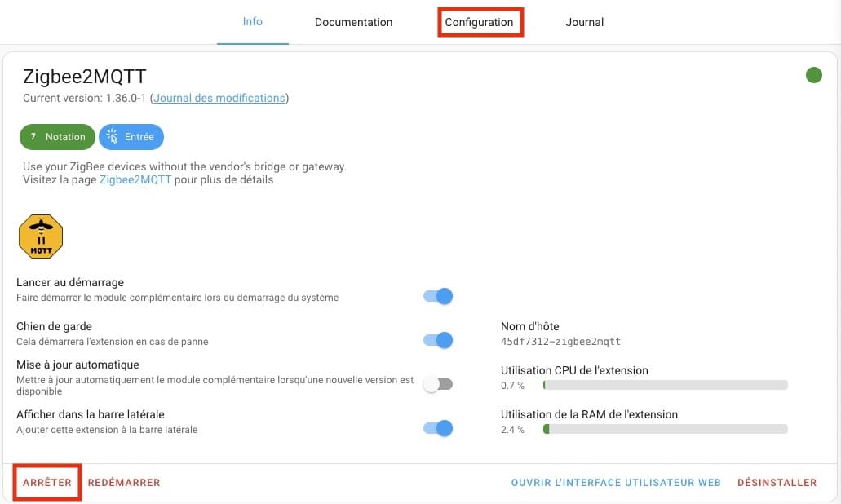This screenshot has width=841, height=504.
Task: Click the cursor icon in Entrée chip
Action: [x=112, y=136]
